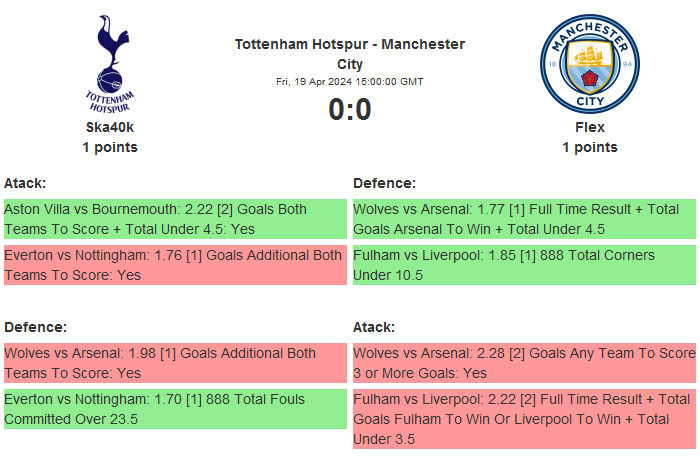Click Fulham vs Liverpool 2.22 Total Under 3.5 bet
Image resolution: width=700 pixels, height=460 pixels.
(x=523, y=419)
